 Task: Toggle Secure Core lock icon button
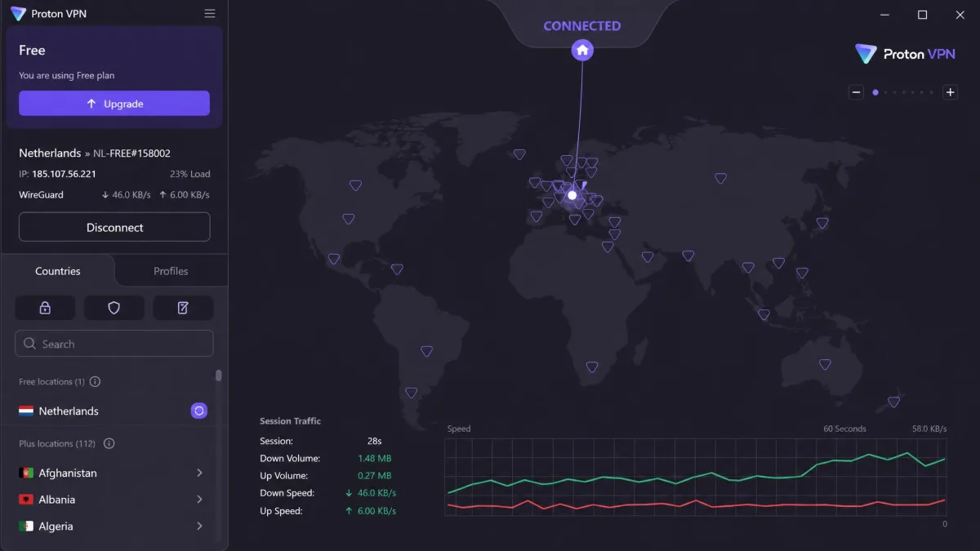coord(45,308)
